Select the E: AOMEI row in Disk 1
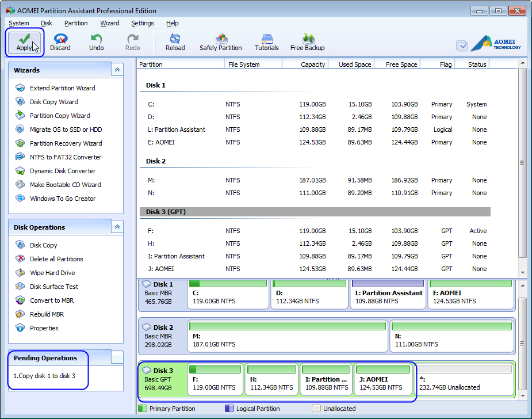 (x=161, y=142)
